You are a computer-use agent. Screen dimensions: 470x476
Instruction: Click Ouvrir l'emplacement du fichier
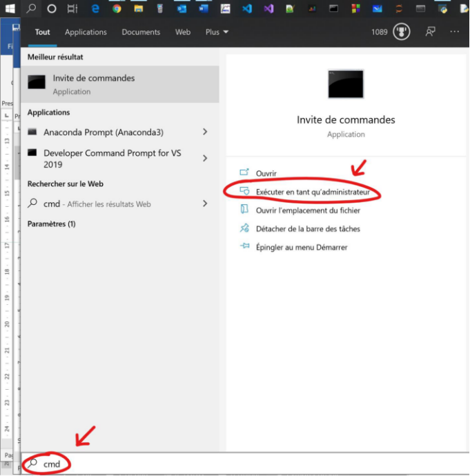[x=308, y=210]
